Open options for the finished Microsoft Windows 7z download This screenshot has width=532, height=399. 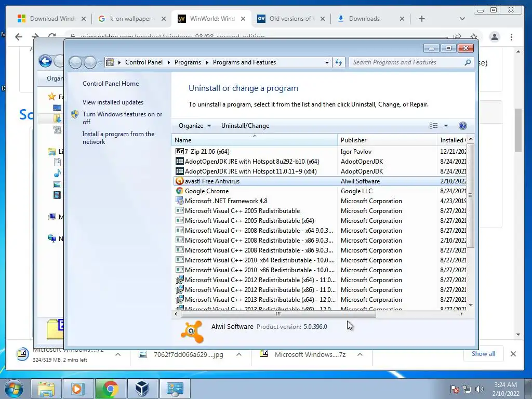(360, 354)
